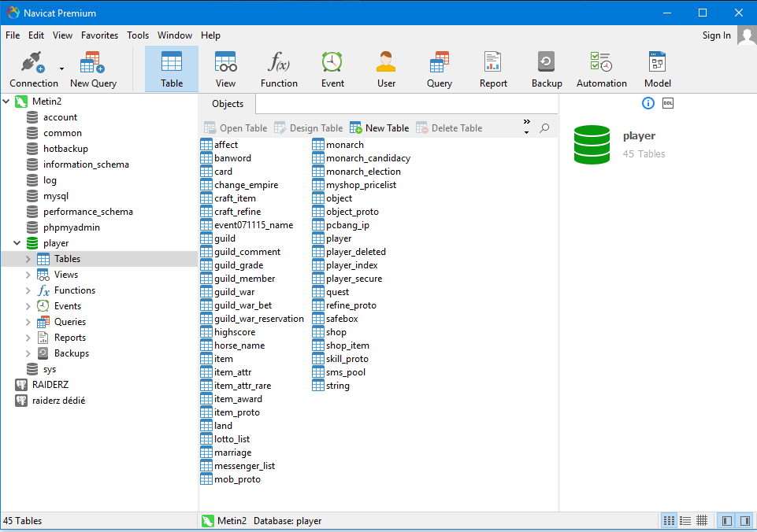Select the string table
Screen dimensions: 757x532
click(337, 386)
